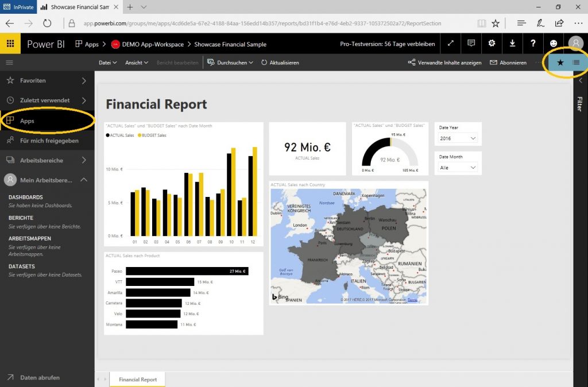Open the comments icon in the header
The height and width of the screenshot is (387, 588).
(x=471, y=43)
